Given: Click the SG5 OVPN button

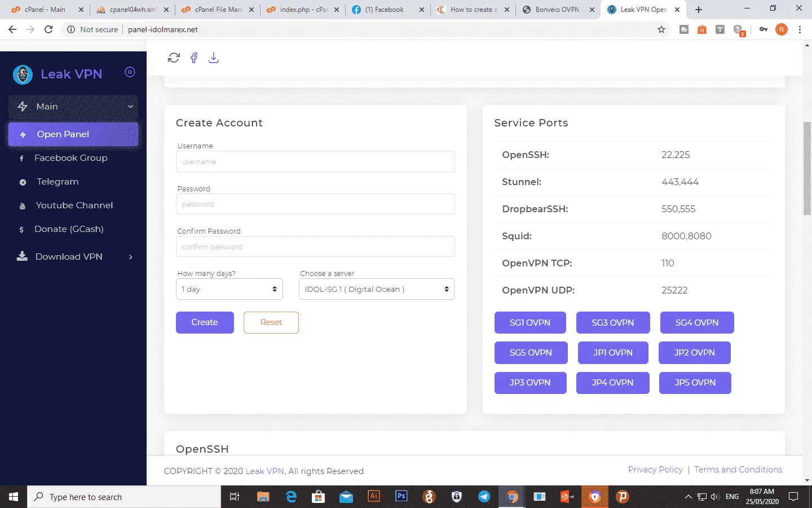Looking at the screenshot, I should point(531,353).
